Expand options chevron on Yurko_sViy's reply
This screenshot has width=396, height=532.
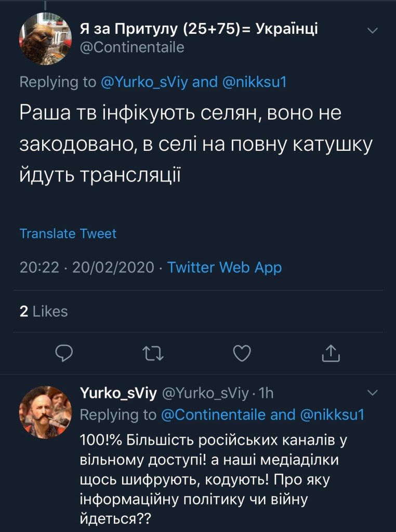(372, 393)
